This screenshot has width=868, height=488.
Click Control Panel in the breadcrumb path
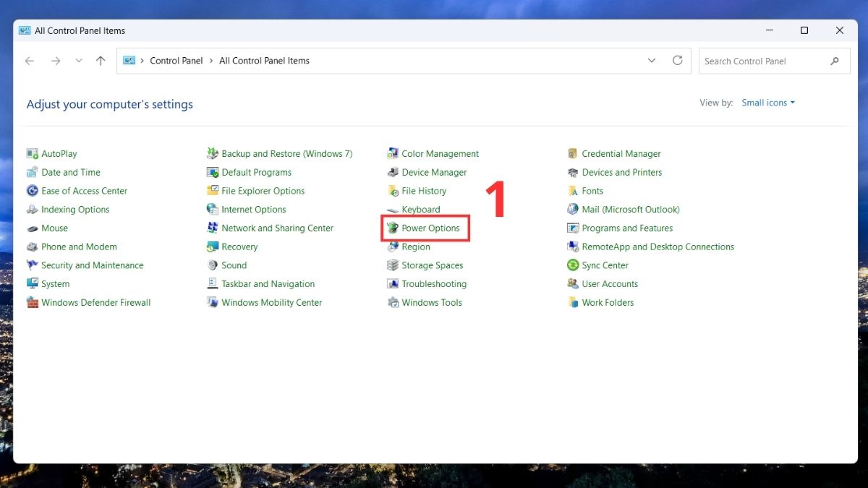pos(176,61)
